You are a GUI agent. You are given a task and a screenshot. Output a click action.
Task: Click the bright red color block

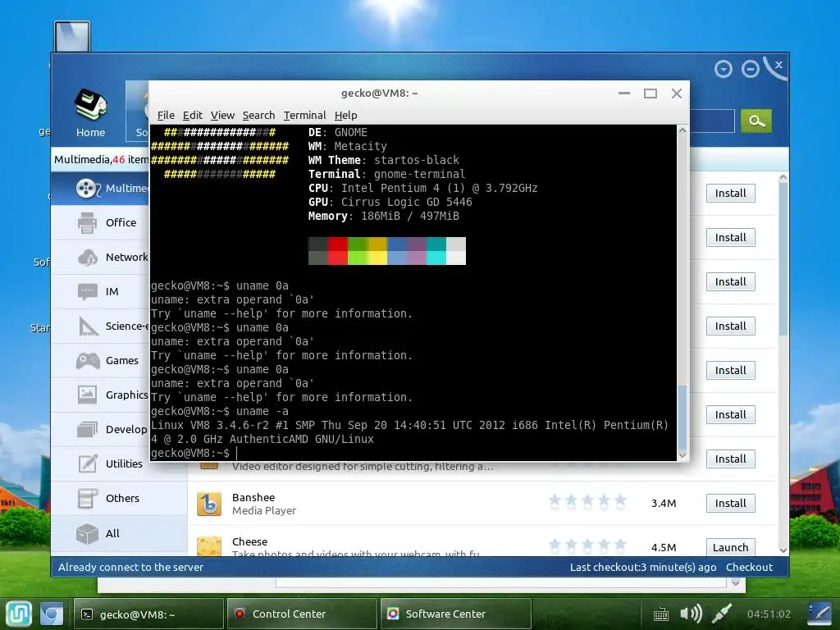(337, 258)
